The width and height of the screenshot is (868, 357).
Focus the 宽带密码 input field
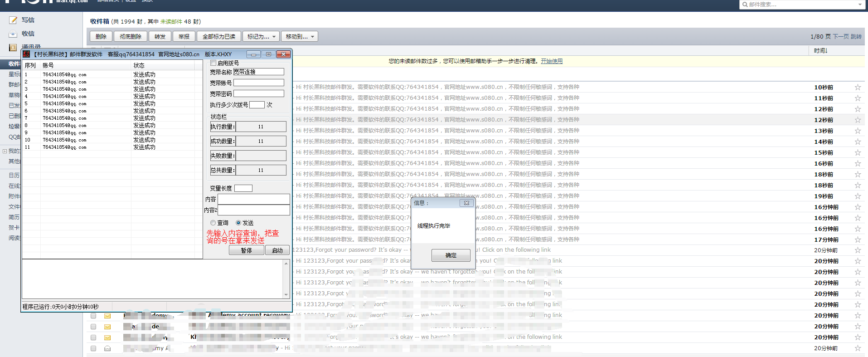click(x=259, y=93)
